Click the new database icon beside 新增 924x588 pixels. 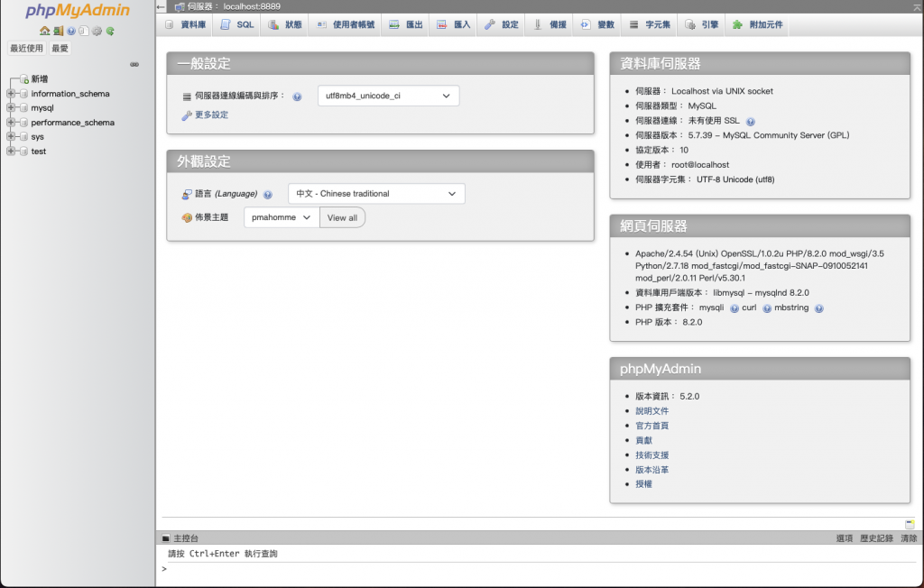tap(24, 79)
